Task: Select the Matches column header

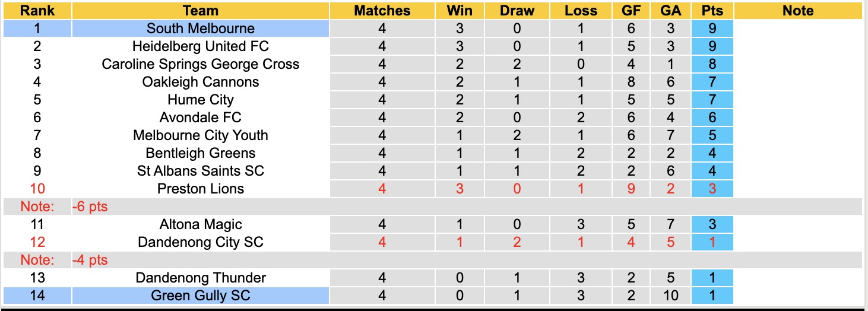Action: pos(382,11)
